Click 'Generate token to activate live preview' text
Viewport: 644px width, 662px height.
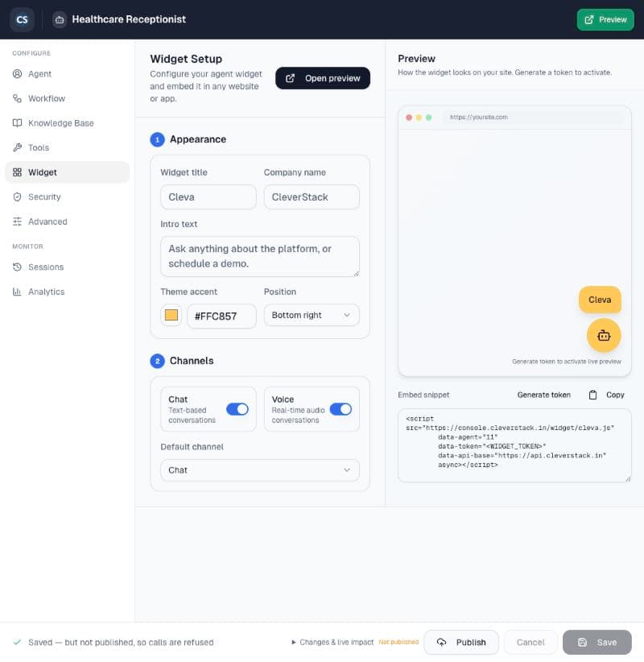[x=567, y=362]
